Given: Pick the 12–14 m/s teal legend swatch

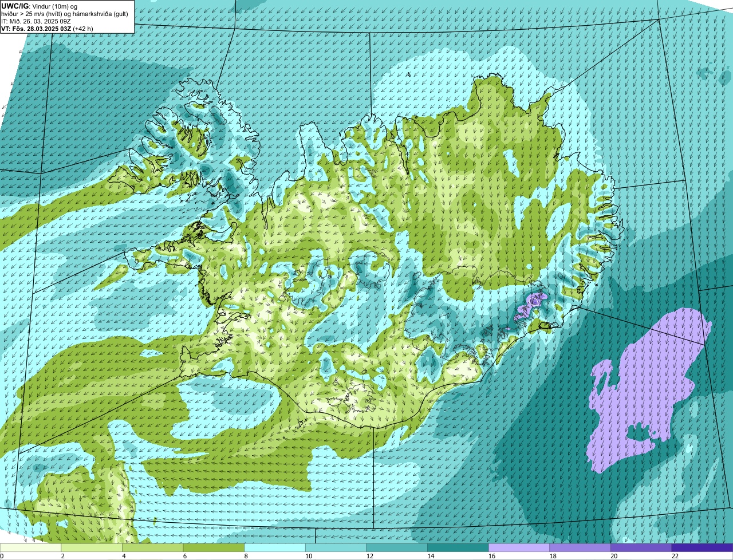Looking at the screenshot, I should [397, 547].
